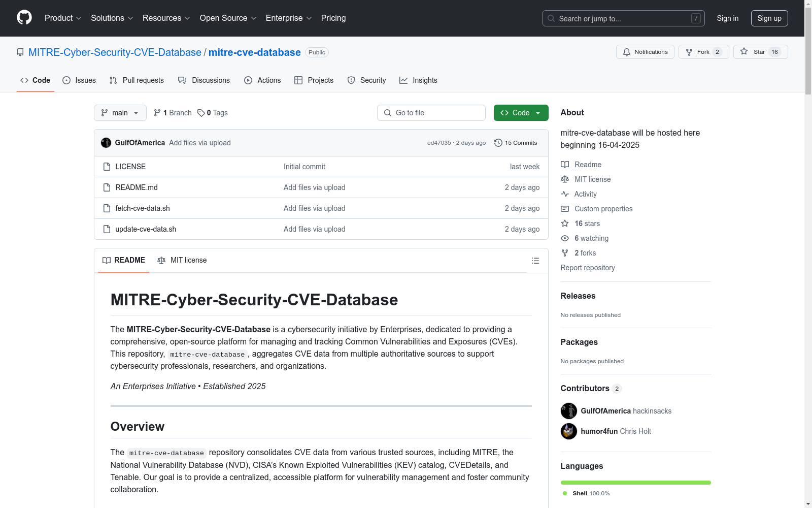812x508 pixels.
Task: Open the README outline list icon
Action: click(535, 261)
